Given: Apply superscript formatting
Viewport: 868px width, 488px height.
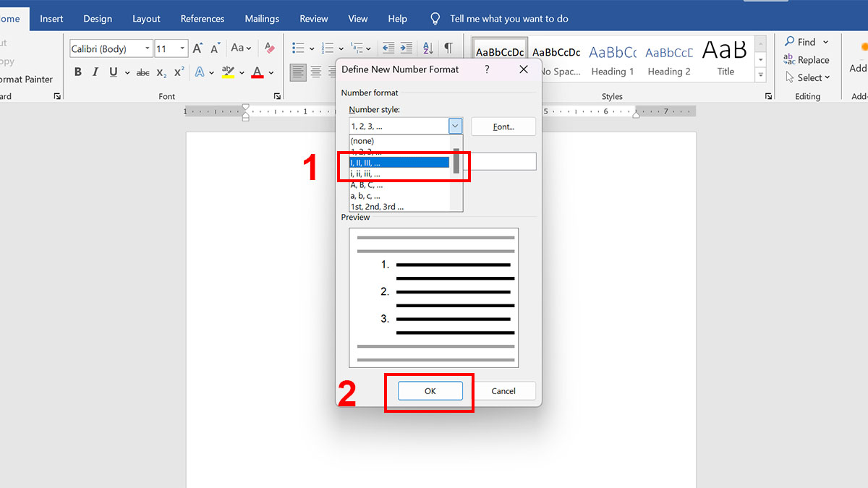Looking at the screenshot, I should [x=178, y=72].
